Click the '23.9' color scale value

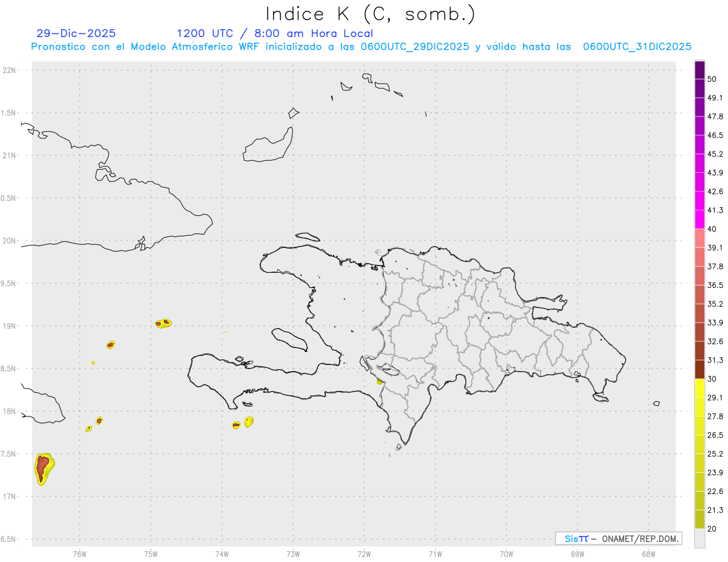coord(715,472)
